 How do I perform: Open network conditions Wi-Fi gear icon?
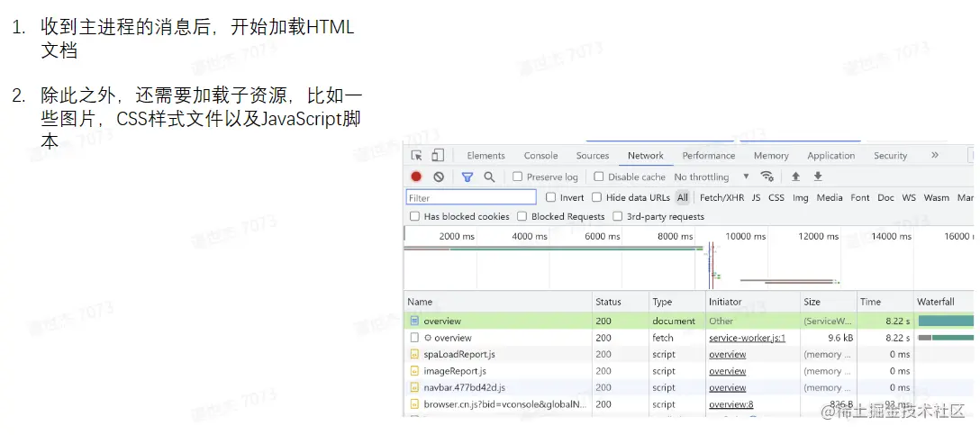pyautogui.click(x=767, y=177)
